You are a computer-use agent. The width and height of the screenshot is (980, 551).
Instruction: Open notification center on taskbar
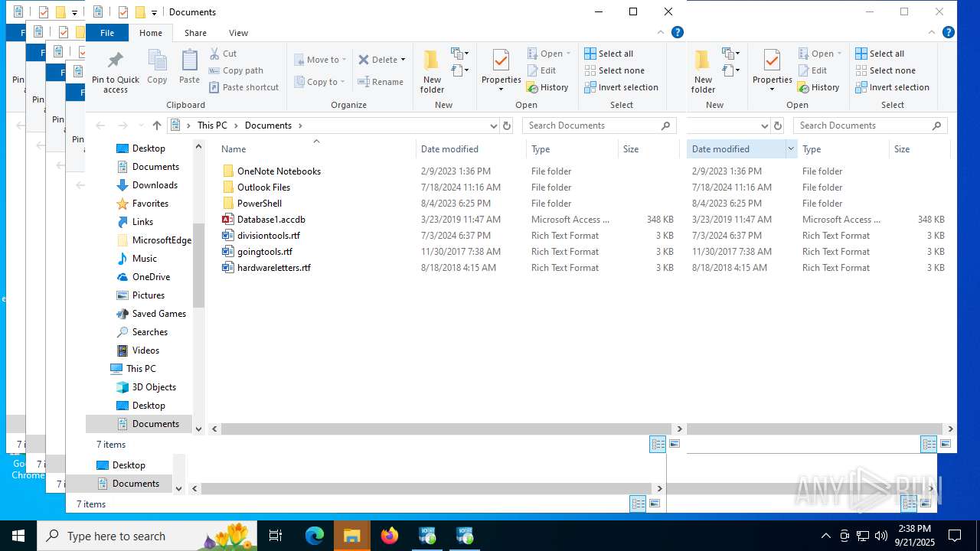coord(955,536)
